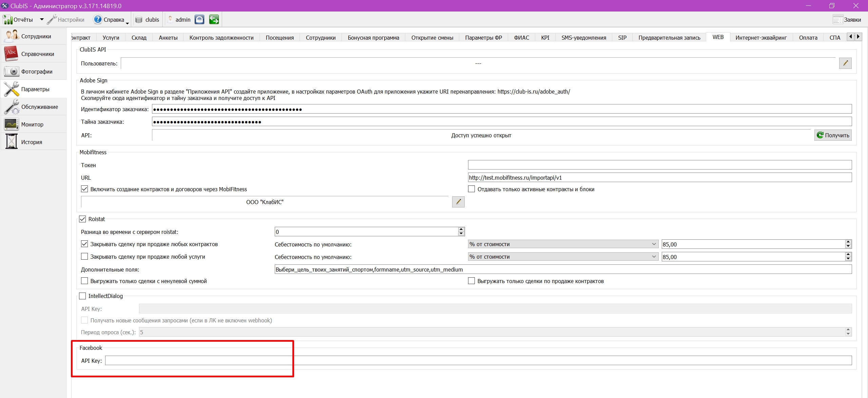
Task: Switch to the Интернет-эквайринг tab
Action: [x=761, y=38]
